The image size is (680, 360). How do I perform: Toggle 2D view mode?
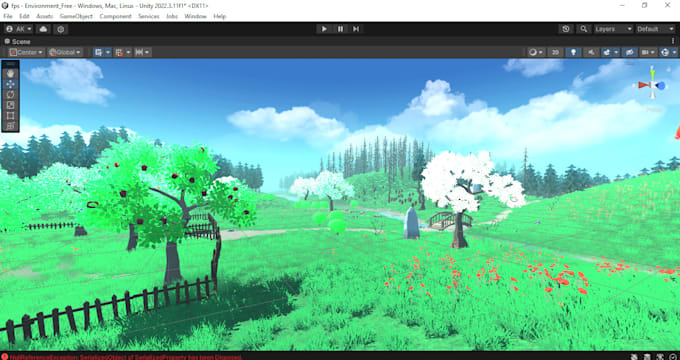pyautogui.click(x=555, y=52)
